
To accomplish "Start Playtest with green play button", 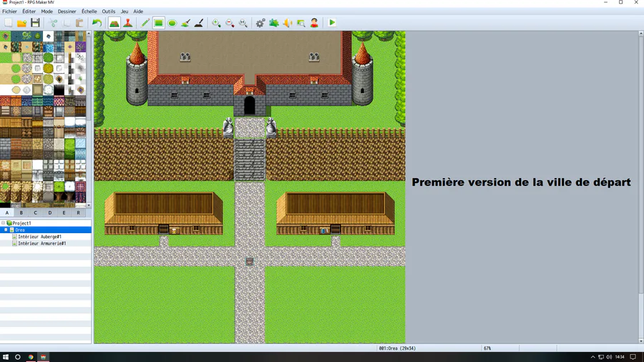I will [332, 23].
